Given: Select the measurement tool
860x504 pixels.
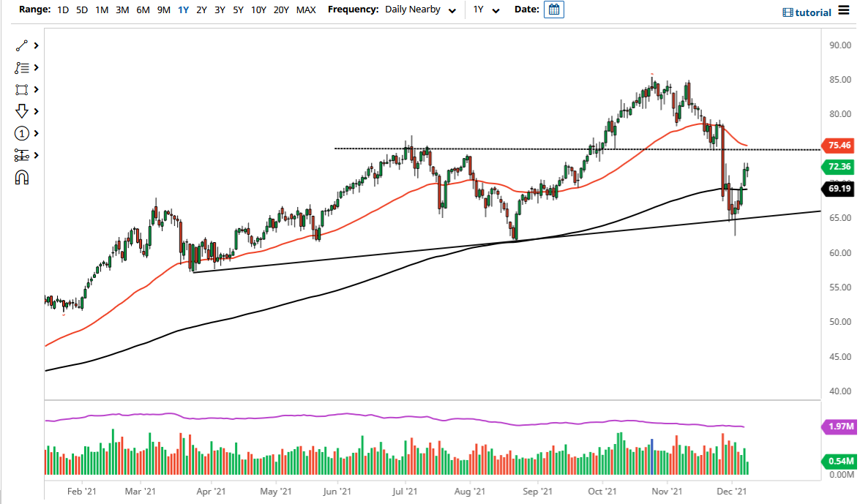Looking at the screenshot, I should [20, 155].
